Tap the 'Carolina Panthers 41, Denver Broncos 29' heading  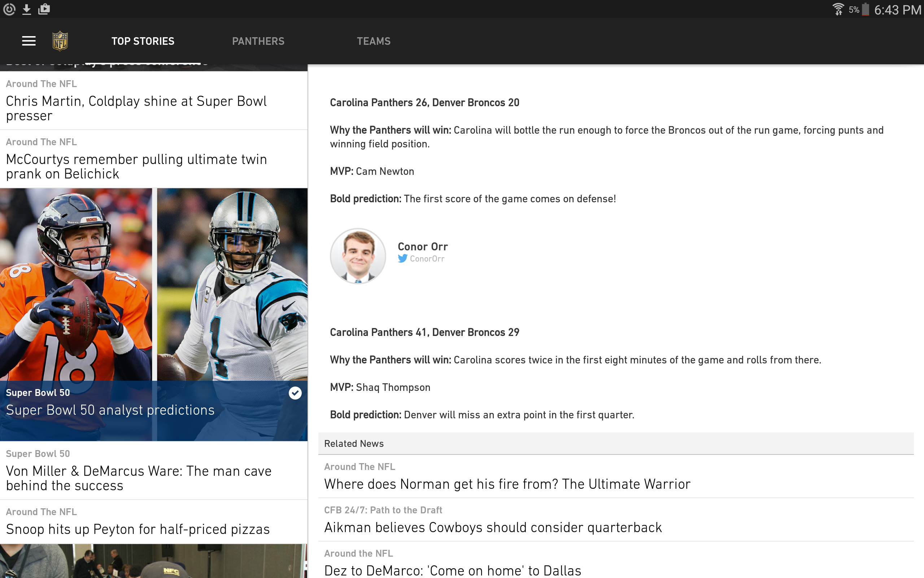(x=424, y=332)
